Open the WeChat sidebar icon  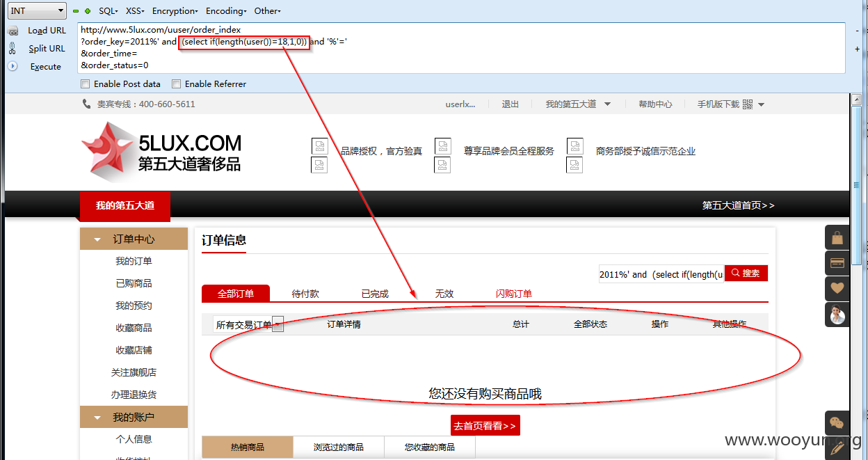coord(837,423)
